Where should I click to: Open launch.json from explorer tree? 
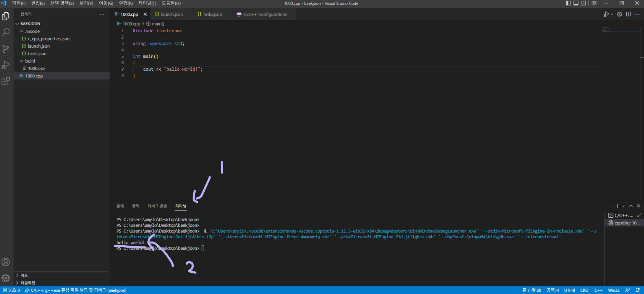click(x=62, y=46)
